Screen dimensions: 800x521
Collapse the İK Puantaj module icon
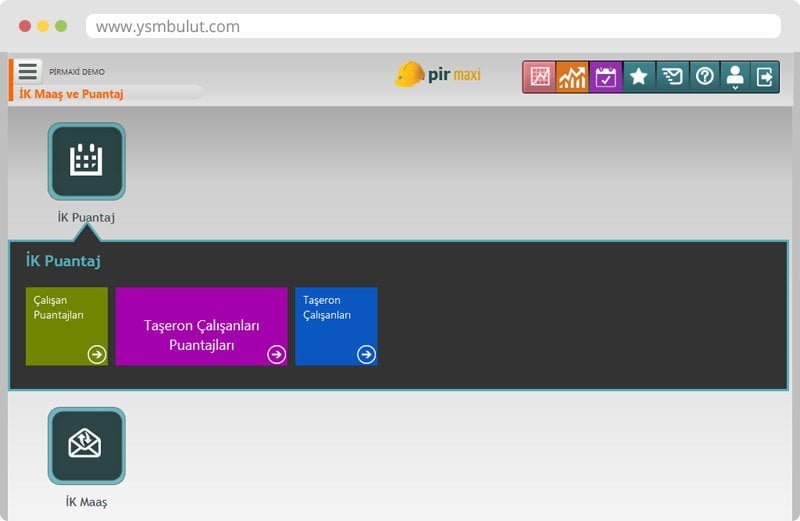[x=87, y=161]
